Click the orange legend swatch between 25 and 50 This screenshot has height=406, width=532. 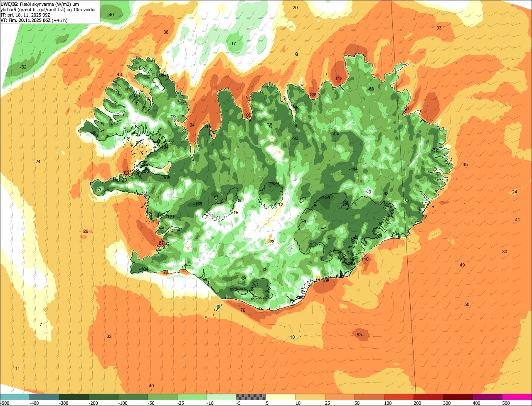[x=339, y=397]
